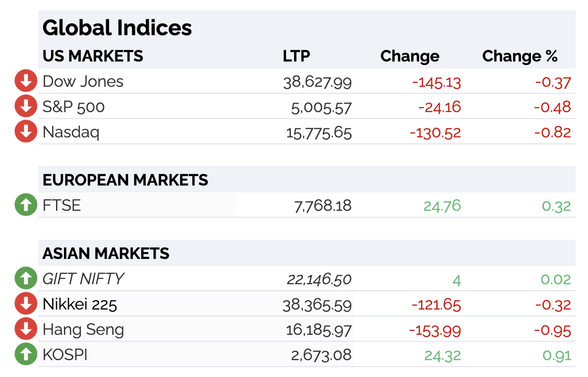Click the KOSPI change percent 0.91
This screenshot has height=377, width=588.
557,355
